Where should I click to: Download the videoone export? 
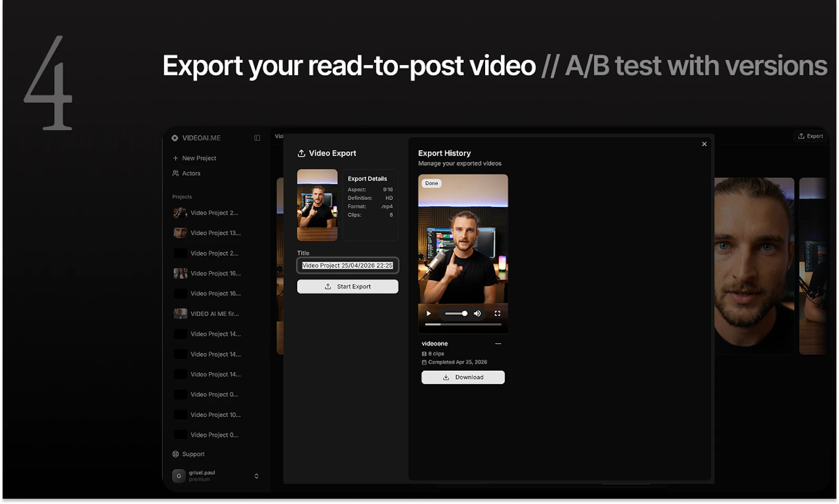coord(462,377)
